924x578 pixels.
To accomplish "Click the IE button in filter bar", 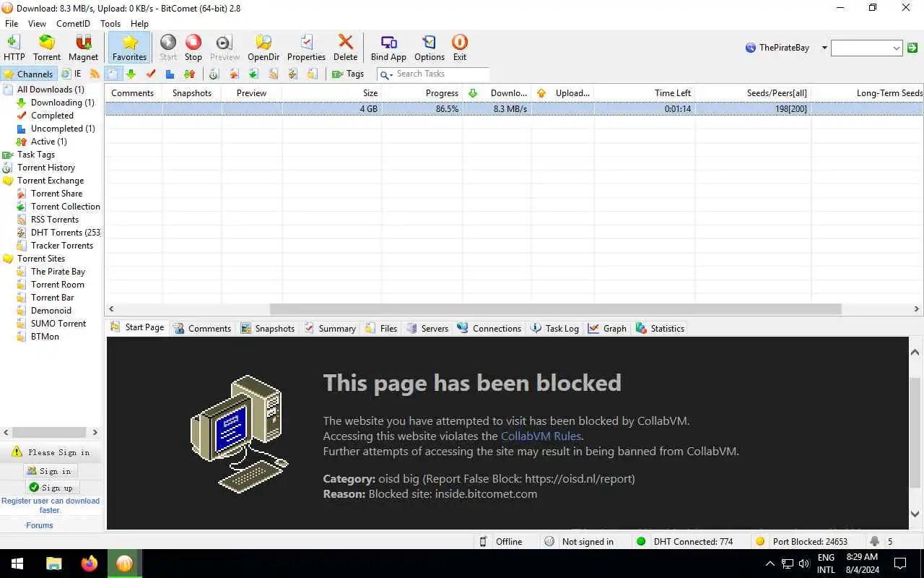I will pos(71,74).
